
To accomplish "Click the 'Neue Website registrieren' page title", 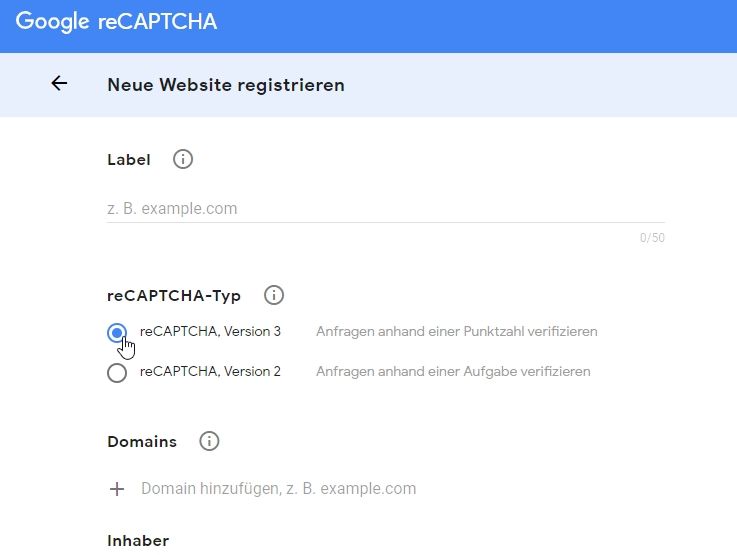I will pyautogui.click(x=226, y=85).
